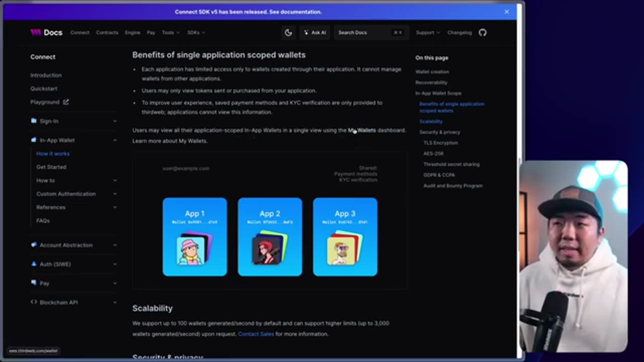Close the Connect SDK announcement banner

(507, 12)
